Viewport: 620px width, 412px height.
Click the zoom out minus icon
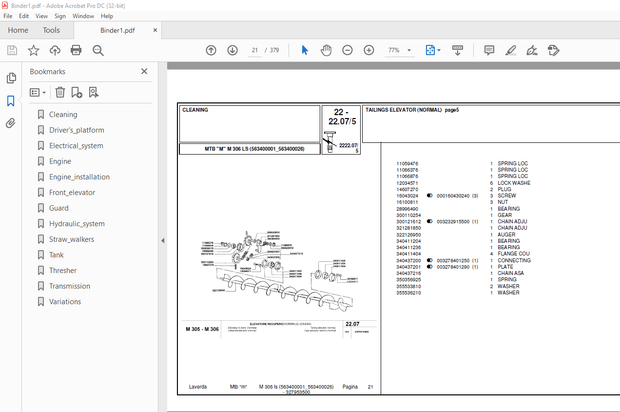(347, 50)
